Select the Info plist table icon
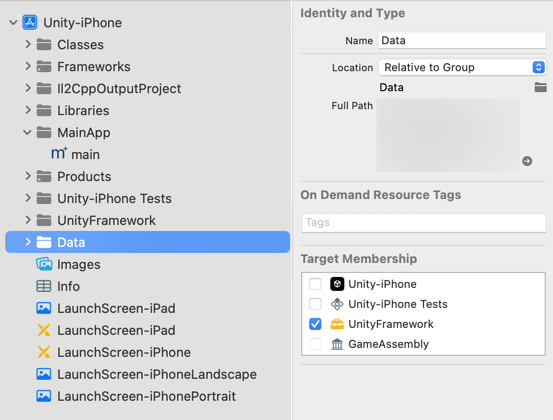Viewport: 553px width, 420px height. [44, 286]
